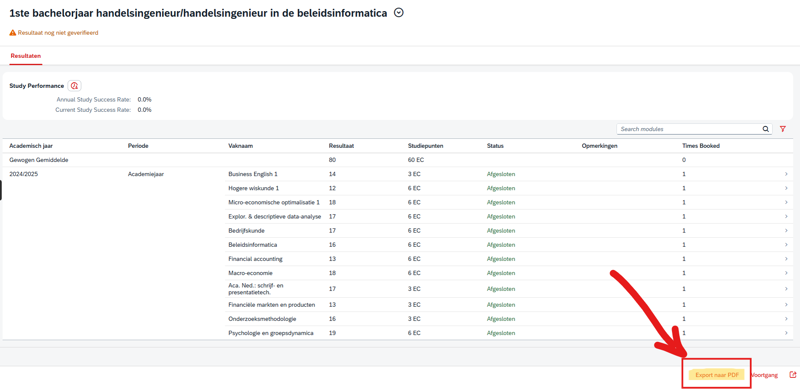This screenshot has height=389, width=800.
Task: Focus the Search modules field
Action: (690, 129)
